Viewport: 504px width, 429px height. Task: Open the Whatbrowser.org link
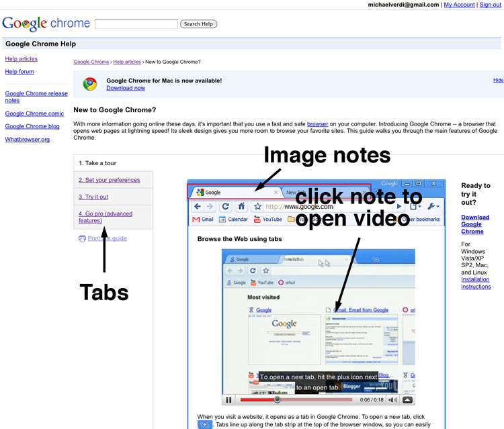tap(28, 140)
